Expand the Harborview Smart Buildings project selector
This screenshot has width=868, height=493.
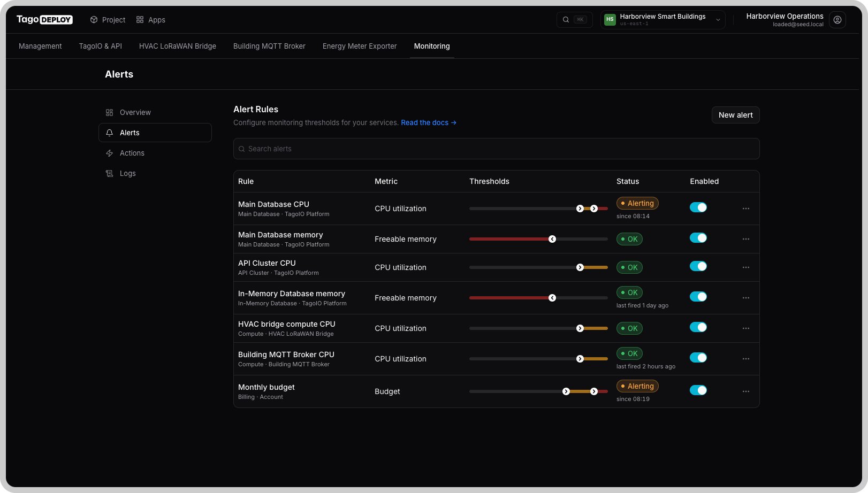click(x=663, y=20)
